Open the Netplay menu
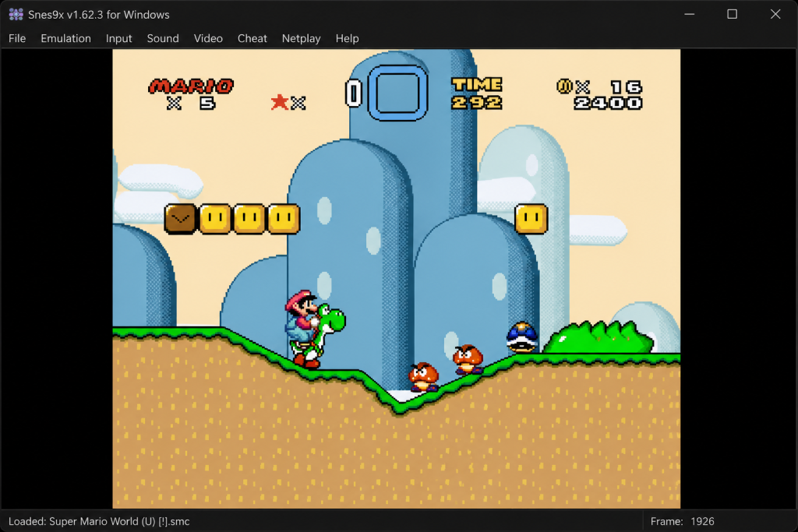This screenshot has height=532, width=798. (301, 39)
